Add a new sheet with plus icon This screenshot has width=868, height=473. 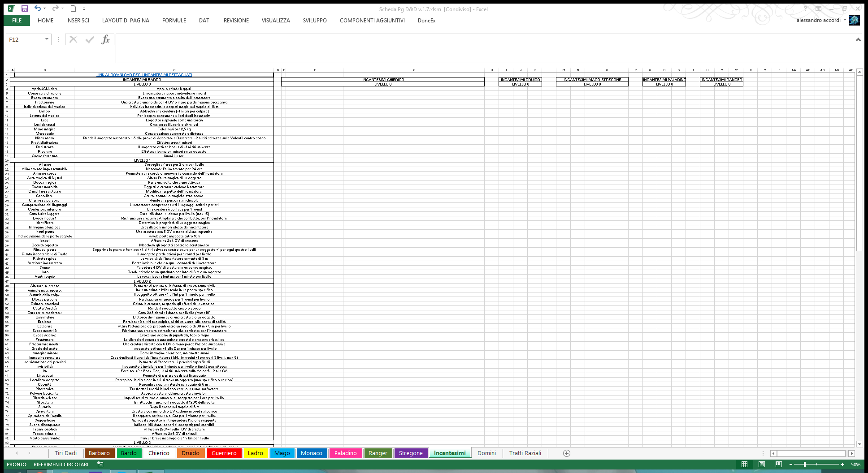coord(567,453)
